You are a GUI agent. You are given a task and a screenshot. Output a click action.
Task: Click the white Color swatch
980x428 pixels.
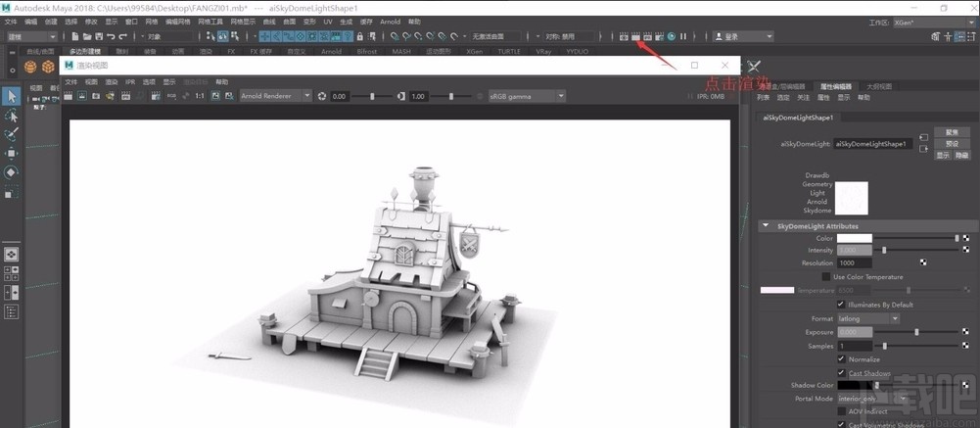pos(855,238)
